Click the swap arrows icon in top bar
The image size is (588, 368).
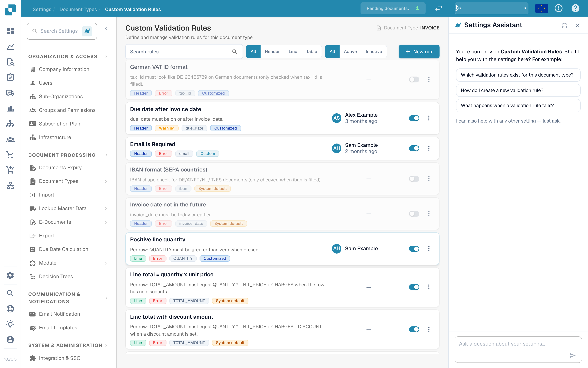click(439, 8)
